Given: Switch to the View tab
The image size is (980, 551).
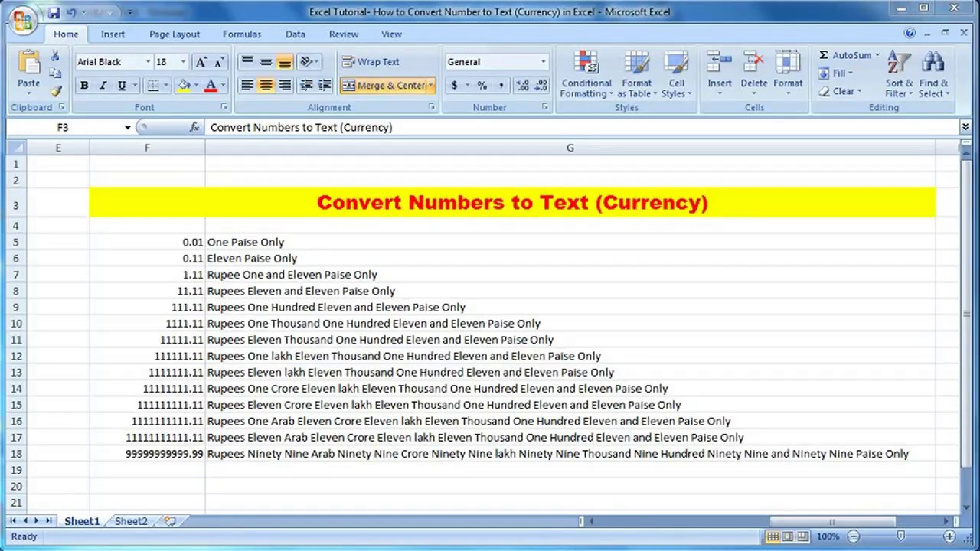Looking at the screenshot, I should (391, 34).
